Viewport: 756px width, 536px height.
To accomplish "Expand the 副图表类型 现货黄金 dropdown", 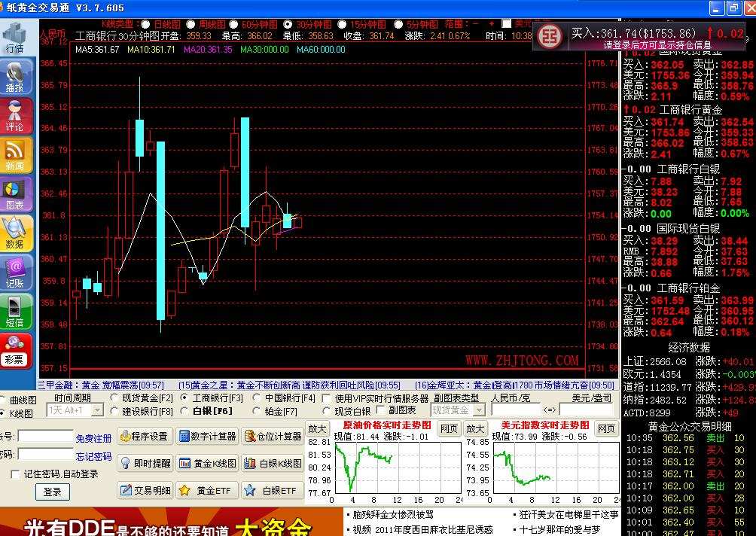I will click(479, 410).
